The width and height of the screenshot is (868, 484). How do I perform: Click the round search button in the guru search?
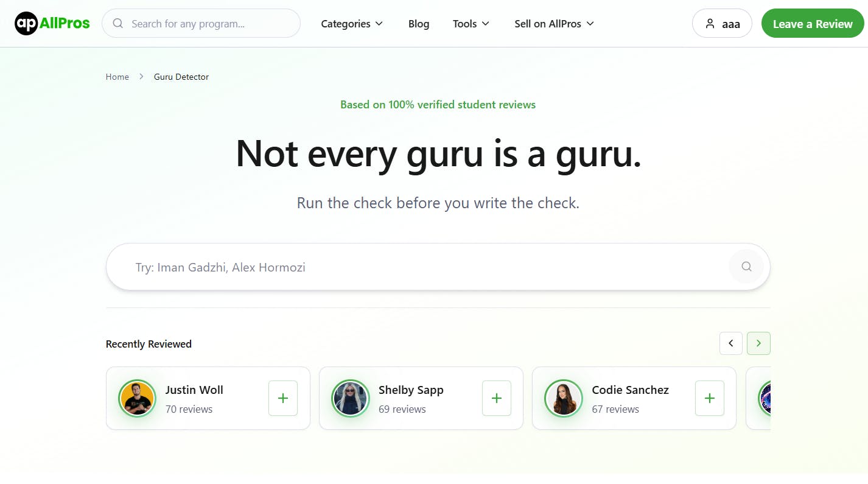(x=746, y=267)
